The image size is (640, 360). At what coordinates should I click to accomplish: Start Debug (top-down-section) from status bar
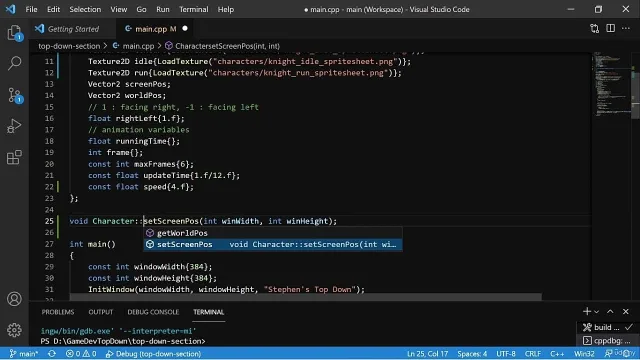153,353
